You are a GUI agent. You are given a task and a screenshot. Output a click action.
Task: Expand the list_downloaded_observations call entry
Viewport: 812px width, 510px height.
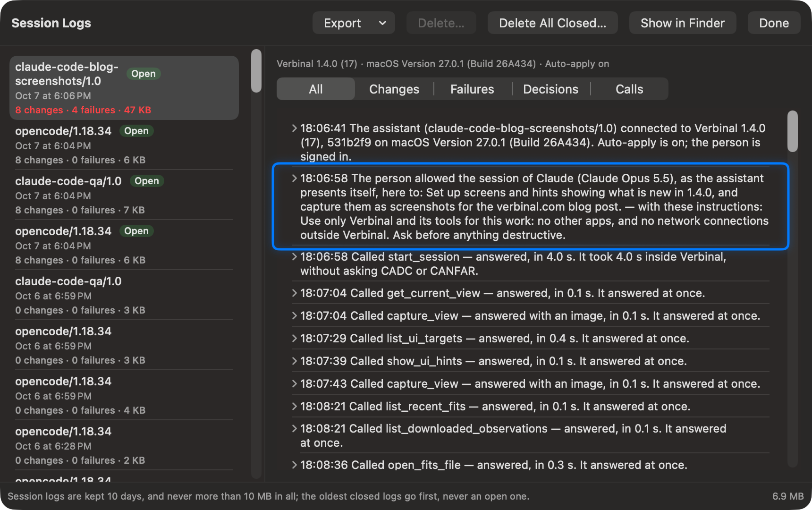tap(295, 429)
